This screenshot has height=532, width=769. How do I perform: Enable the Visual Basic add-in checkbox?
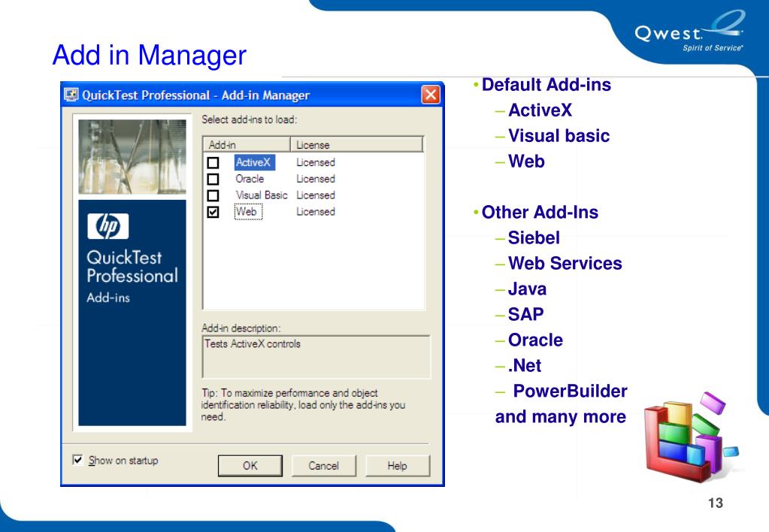(213, 195)
